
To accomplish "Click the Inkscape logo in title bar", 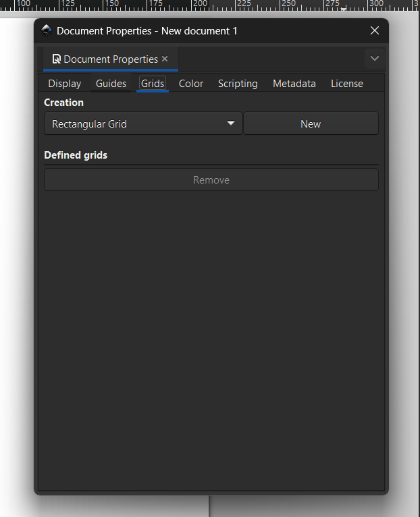I will [x=47, y=30].
